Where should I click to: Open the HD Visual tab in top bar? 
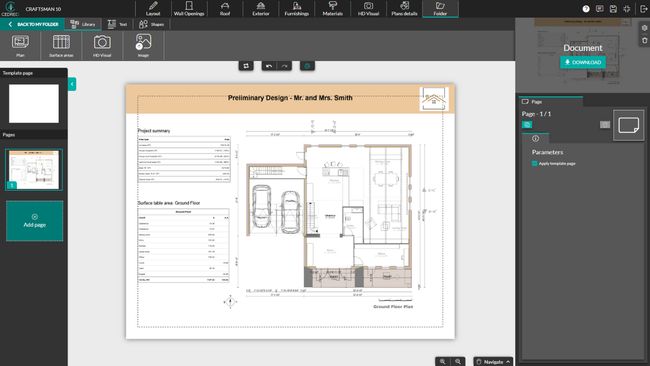point(369,9)
